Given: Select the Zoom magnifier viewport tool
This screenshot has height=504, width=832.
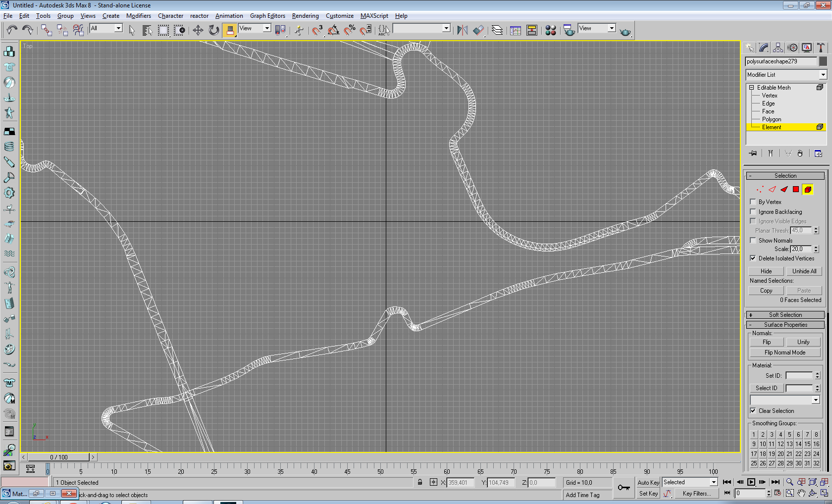Looking at the screenshot, I should coord(789,482).
